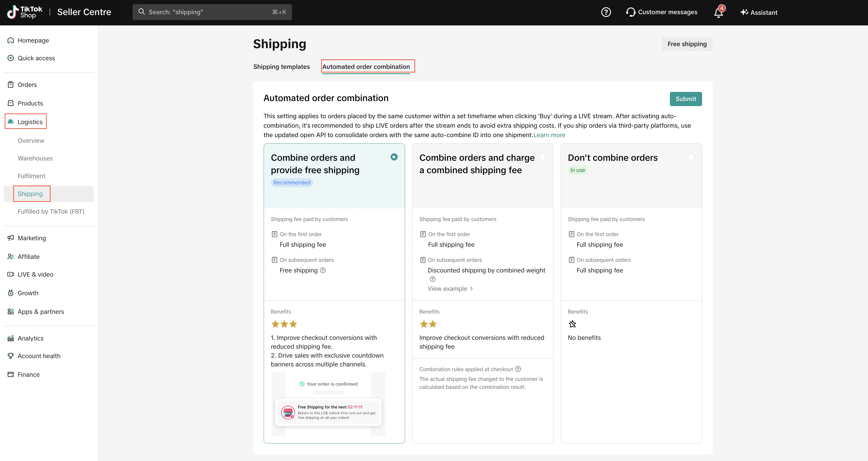Click the Recommended badge
This screenshot has height=461, width=868.
(x=292, y=182)
